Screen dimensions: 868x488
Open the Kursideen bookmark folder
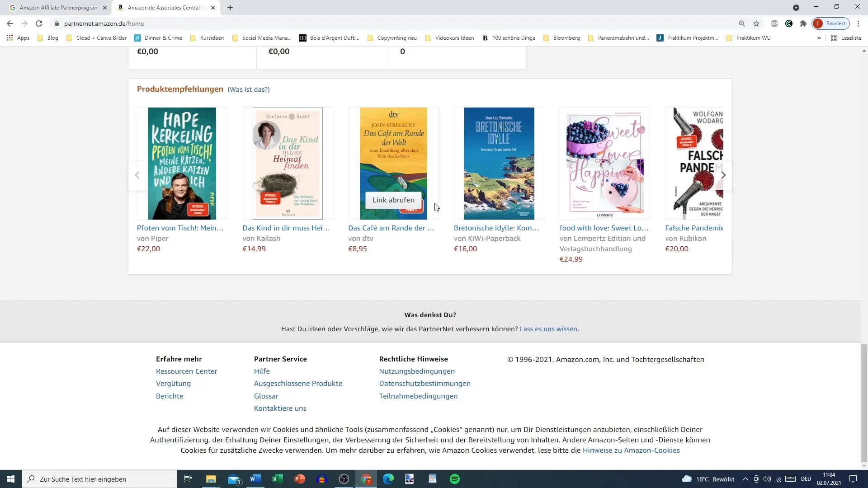[x=207, y=38]
